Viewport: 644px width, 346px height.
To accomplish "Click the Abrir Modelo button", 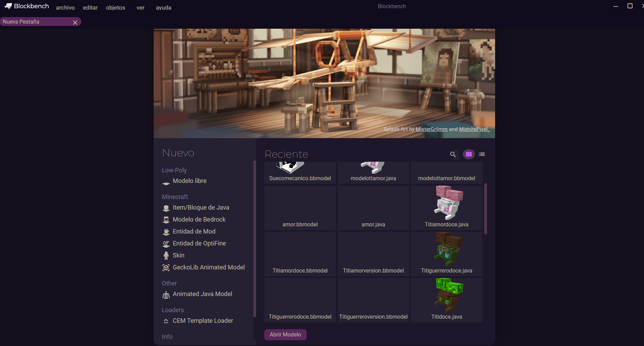I will pyautogui.click(x=285, y=335).
